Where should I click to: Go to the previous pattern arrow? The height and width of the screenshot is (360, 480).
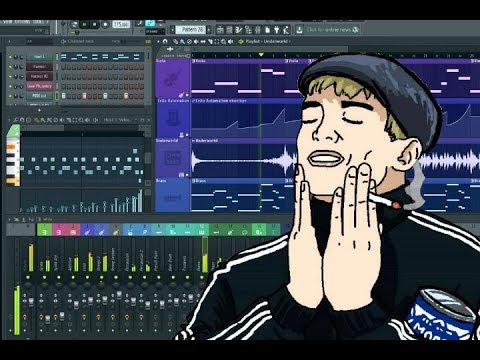172,30
